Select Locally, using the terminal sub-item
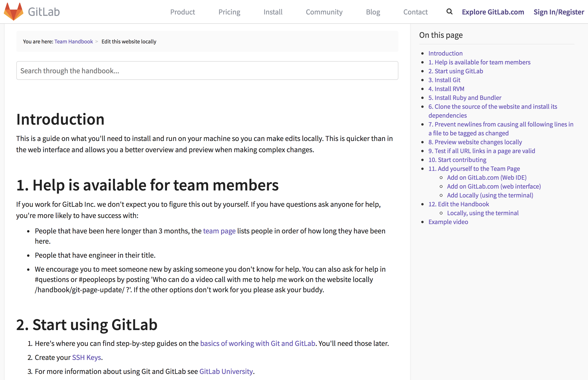 pos(483,213)
